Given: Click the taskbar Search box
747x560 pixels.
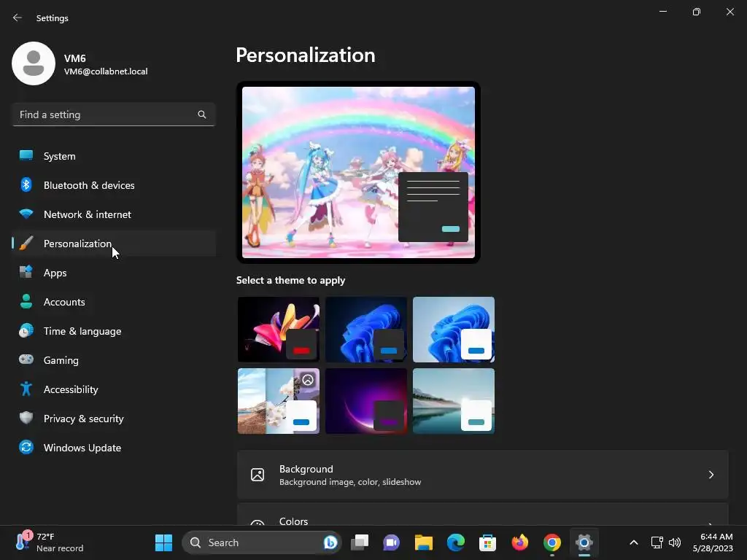Looking at the screenshot, I should point(262,542).
